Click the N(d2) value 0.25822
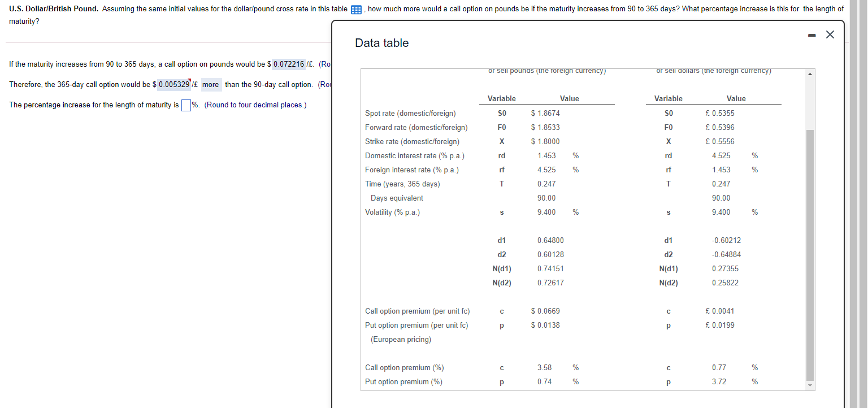This screenshot has height=408, width=868. tap(725, 283)
